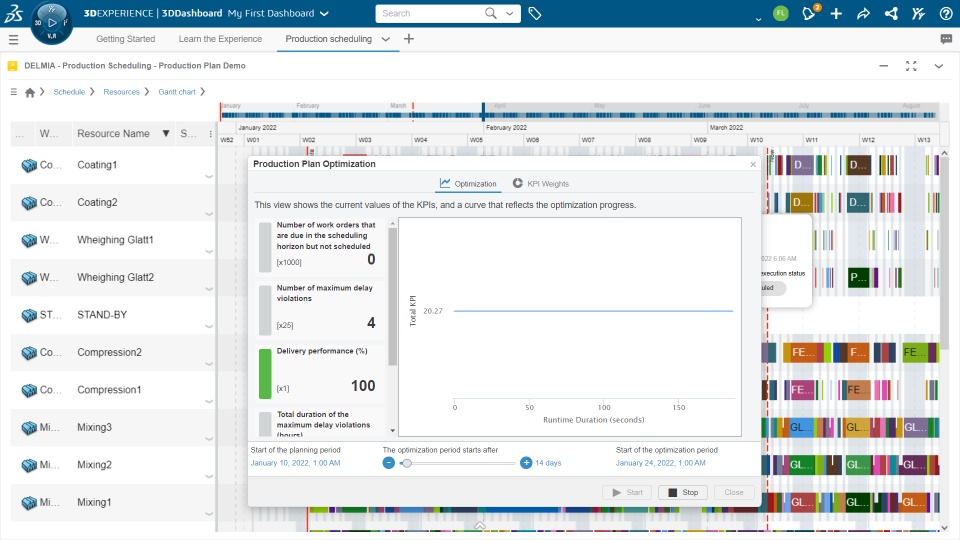Decrease optimization period with minus button

tap(389, 463)
